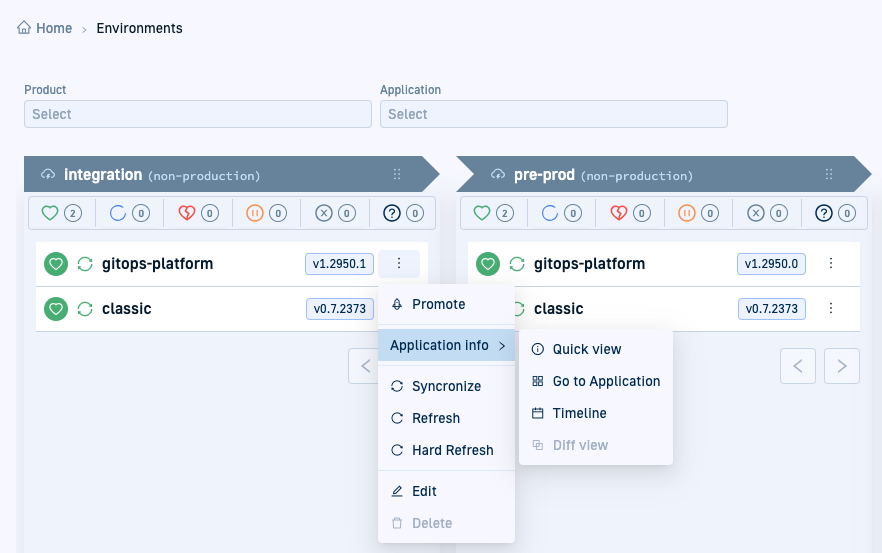Image resolution: width=882 pixels, height=553 pixels.
Task: Click the green health heart for integration classic
Action: (x=56, y=309)
